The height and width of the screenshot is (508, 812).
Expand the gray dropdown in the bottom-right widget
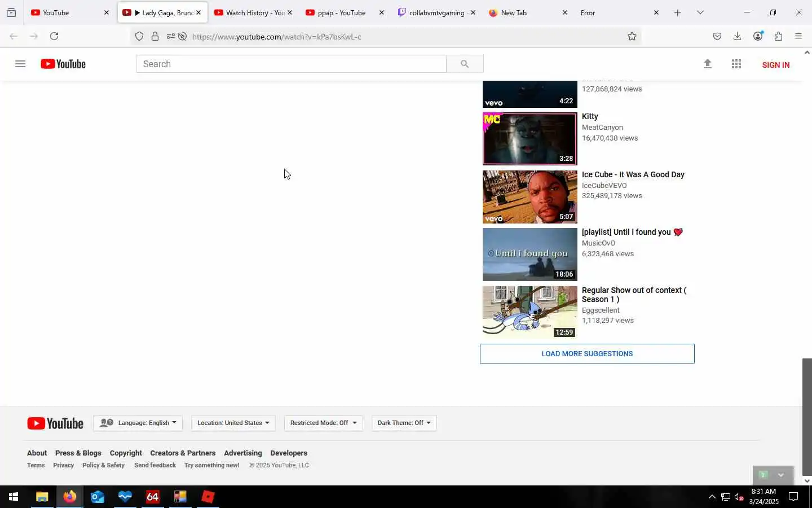(781, 475)
